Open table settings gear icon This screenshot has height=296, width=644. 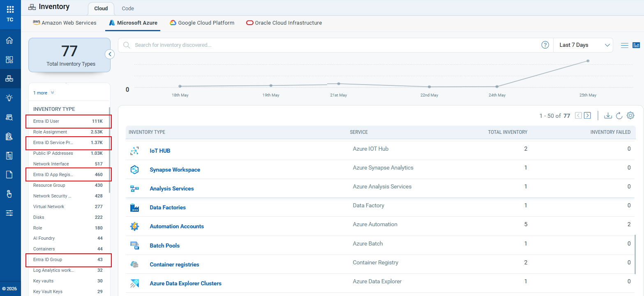630,115
